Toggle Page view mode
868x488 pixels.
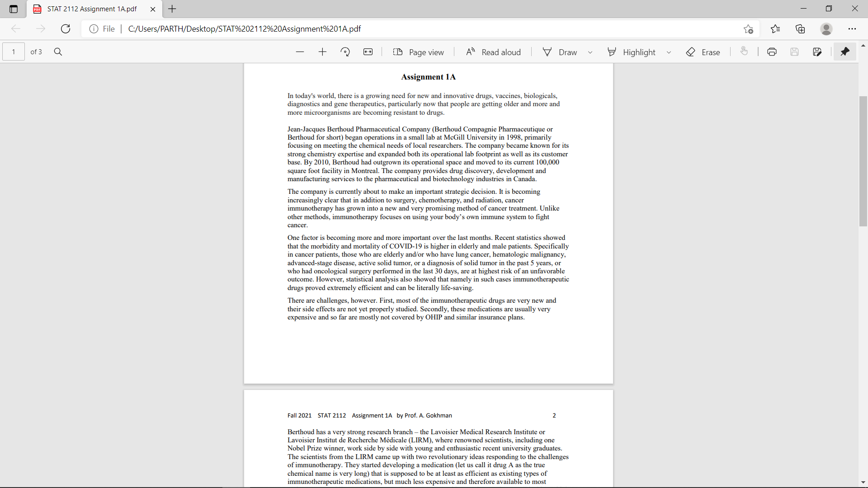click(x=418, y=52)
